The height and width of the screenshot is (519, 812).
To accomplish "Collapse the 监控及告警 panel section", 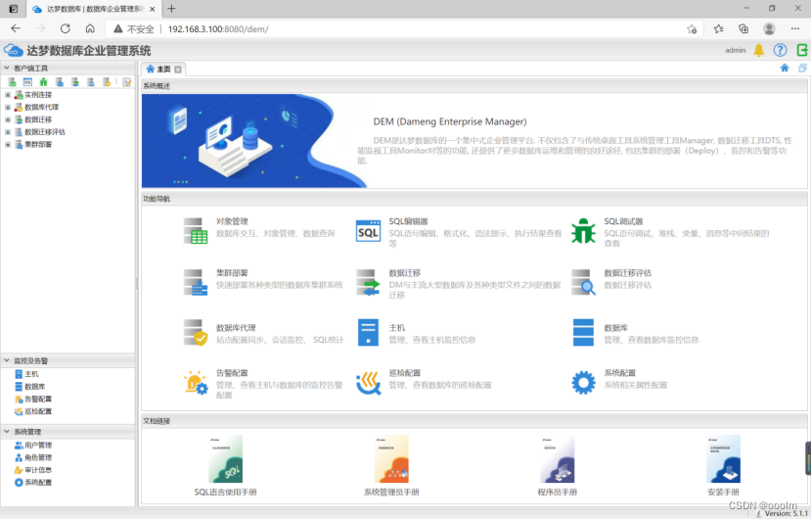I will (x=7, y=360).
